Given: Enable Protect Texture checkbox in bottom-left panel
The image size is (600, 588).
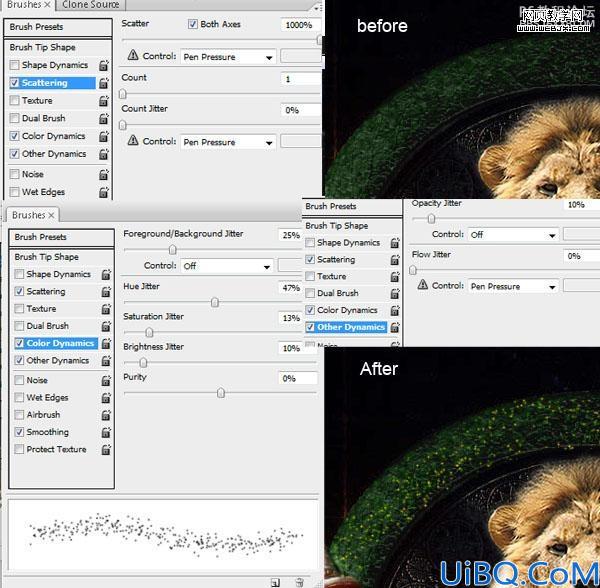Looking at the screenshot, I should point(19,449).
